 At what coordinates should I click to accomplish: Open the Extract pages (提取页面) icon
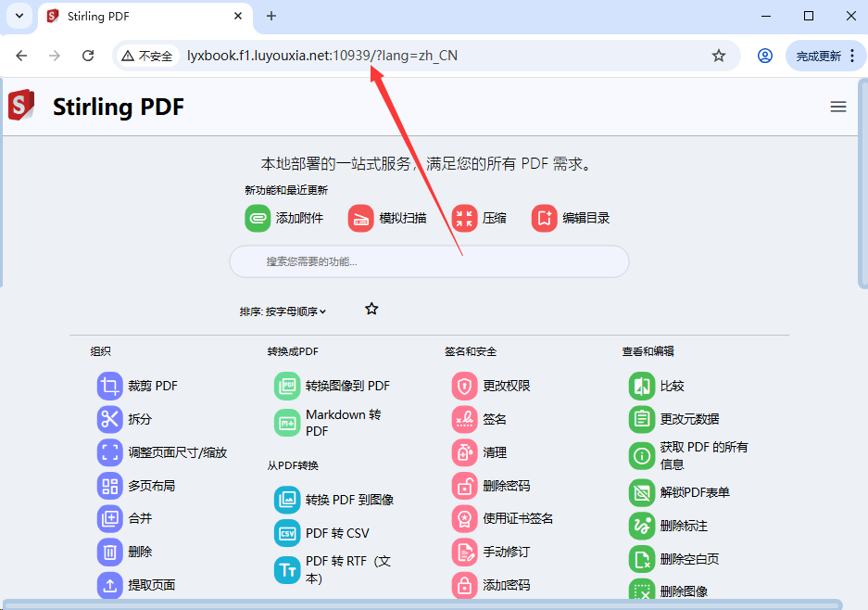(x=109, y=585)
